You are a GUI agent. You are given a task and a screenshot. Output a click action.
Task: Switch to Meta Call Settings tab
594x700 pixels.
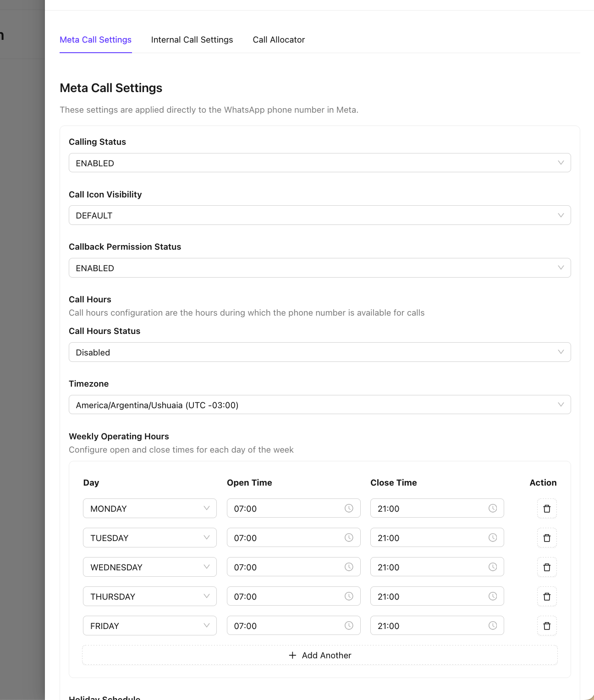pos(95,40)
